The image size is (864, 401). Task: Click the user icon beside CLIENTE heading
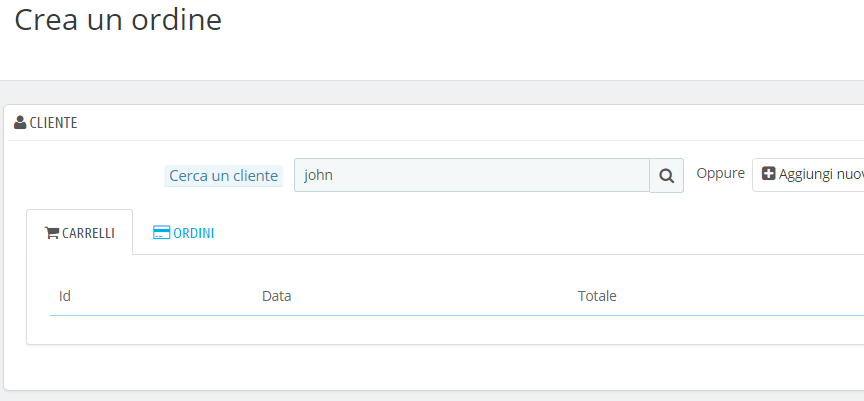click(x=20, y=123)
